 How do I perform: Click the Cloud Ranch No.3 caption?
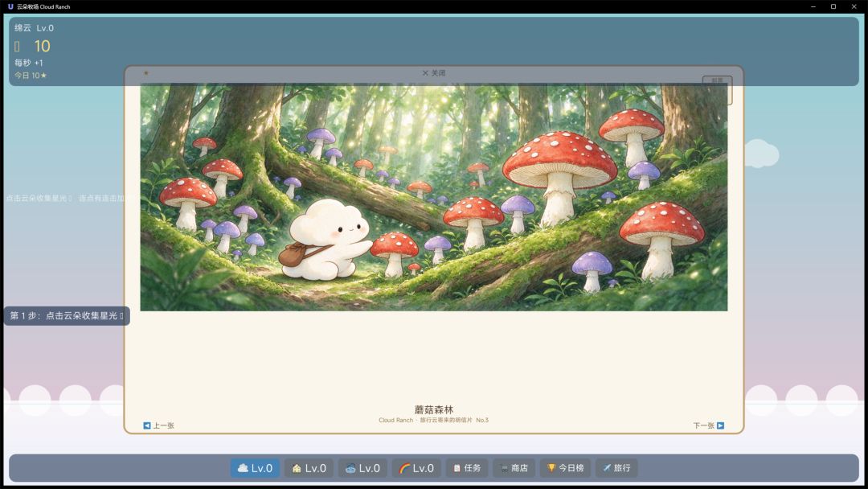click(433, 420)
